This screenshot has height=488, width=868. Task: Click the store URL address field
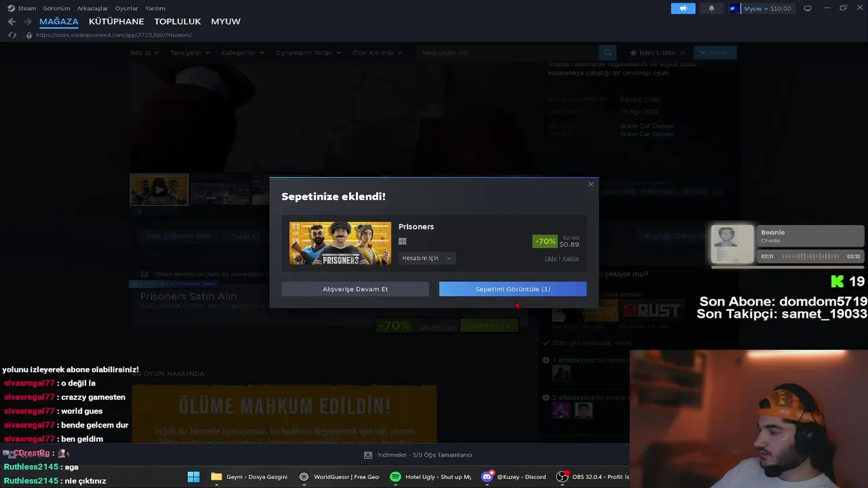click(x=114, y=35)
